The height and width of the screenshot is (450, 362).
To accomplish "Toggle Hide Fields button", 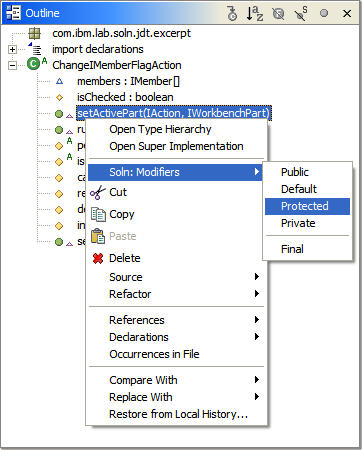I will tap(278, 13).
